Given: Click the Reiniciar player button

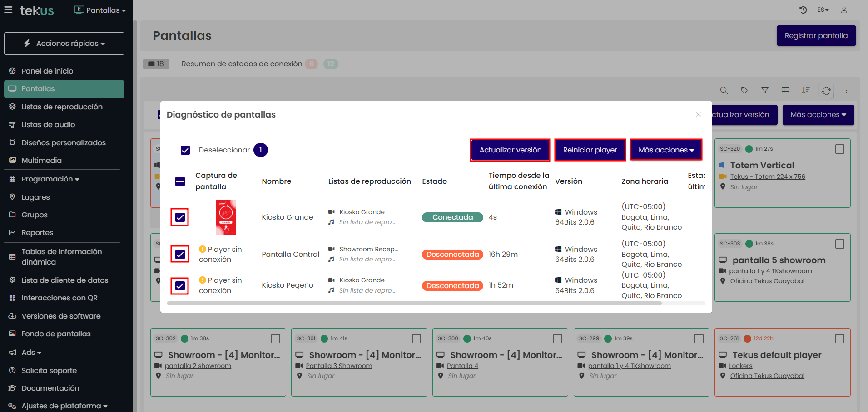Looking at the screenshot, I should click(x=590, y=150).
